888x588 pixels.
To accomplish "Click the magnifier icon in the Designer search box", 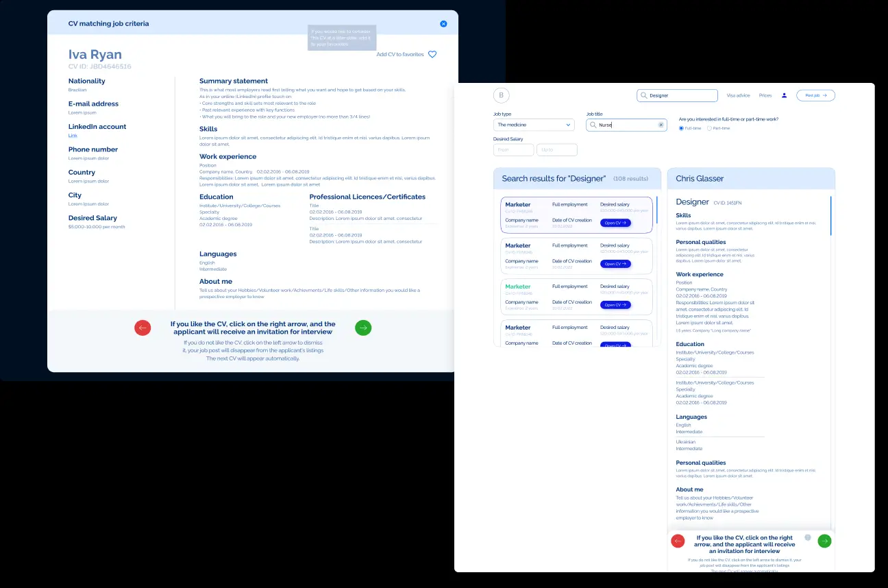I will tap(644, 96).
